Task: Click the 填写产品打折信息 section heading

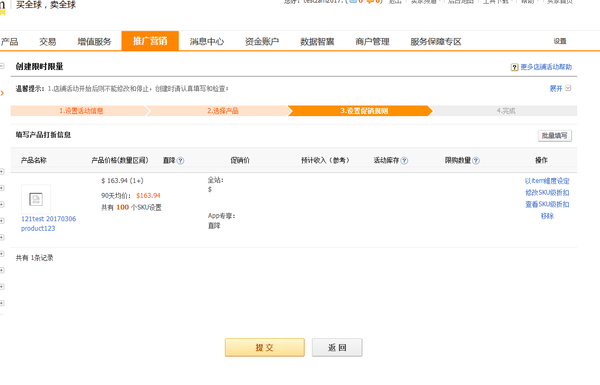Action: (x=43, y=135)
